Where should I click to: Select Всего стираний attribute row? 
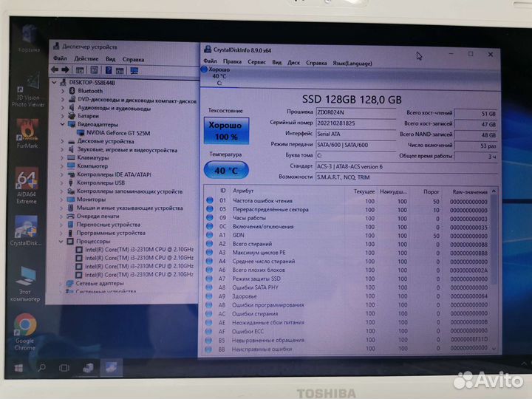coord(347,244)
